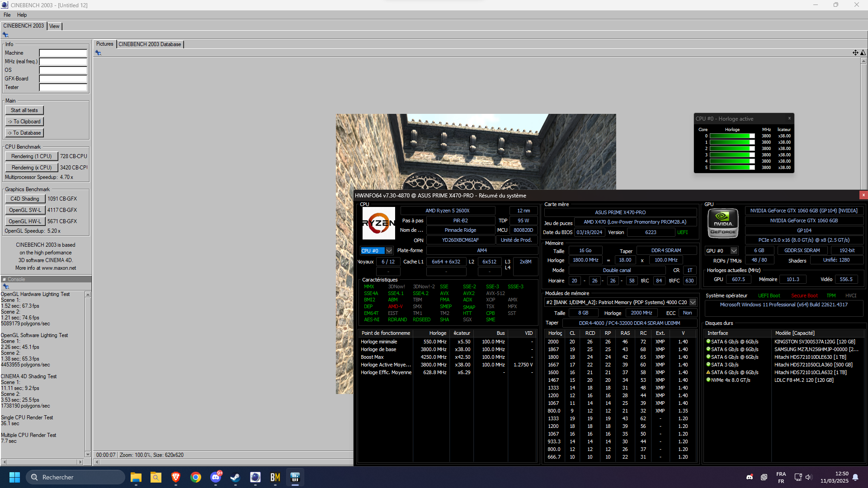868x488 pixels.
Task: Run the Rendering (x CPU) benchmark
Action: (32, 168)
